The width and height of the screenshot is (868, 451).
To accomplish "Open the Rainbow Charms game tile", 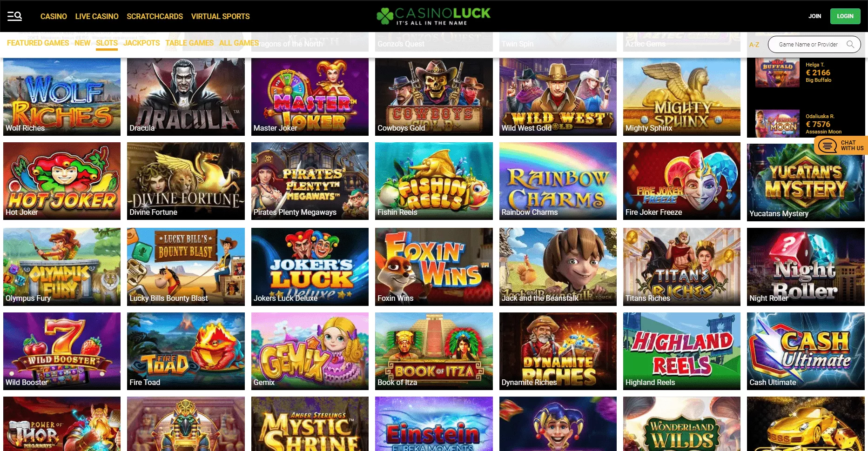I will 558,181.
